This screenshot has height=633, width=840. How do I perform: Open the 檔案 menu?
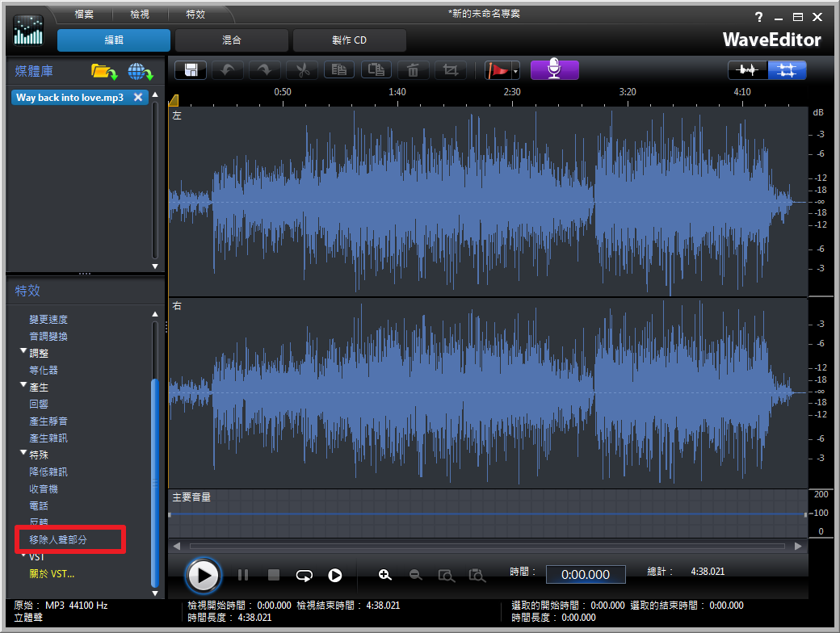[84, 15]
